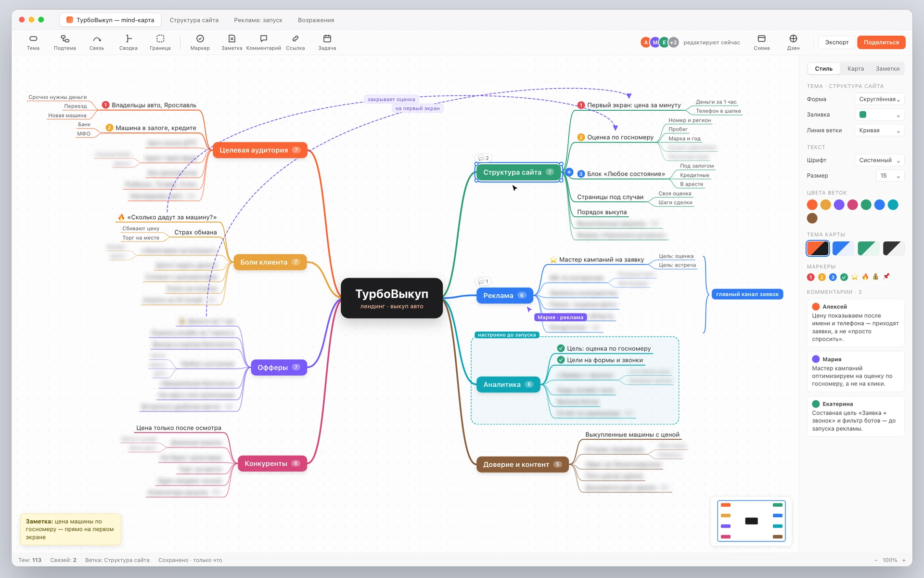
Task: Pick the fire marker in Маркеры
Action: click(x=865, y=277)
